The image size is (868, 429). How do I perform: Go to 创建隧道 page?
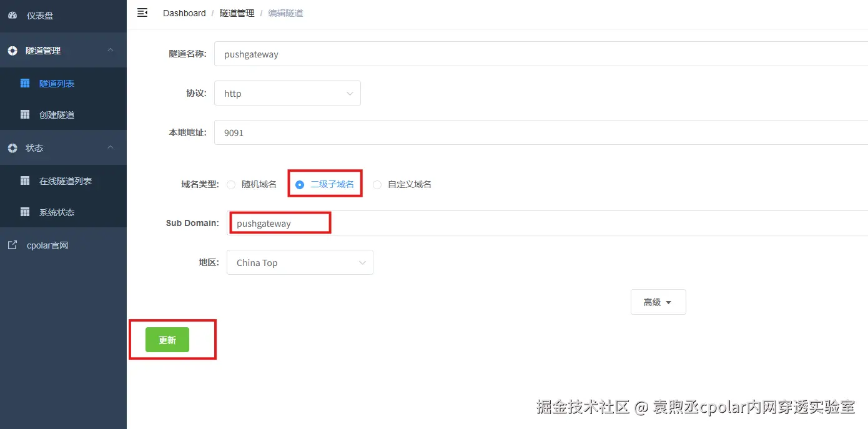pyautogui.click(x=63, y=114)
